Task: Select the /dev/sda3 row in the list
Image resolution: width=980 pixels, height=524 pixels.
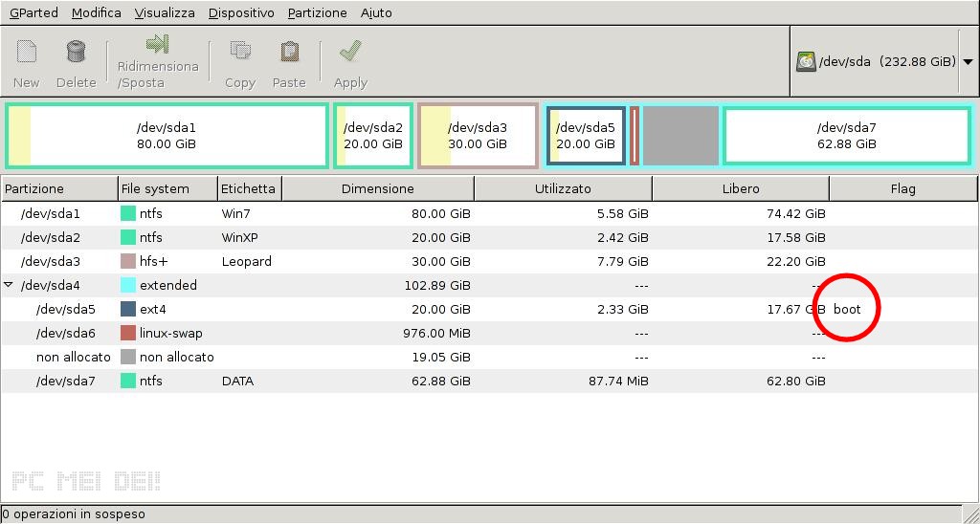Action: point(489,261)
